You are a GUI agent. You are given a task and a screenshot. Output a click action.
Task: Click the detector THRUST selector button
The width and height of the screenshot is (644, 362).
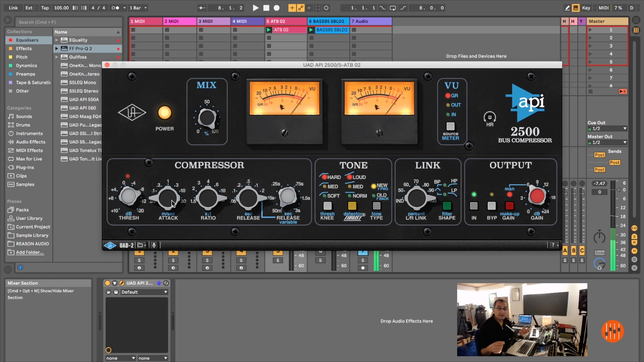tap(352, 206)
